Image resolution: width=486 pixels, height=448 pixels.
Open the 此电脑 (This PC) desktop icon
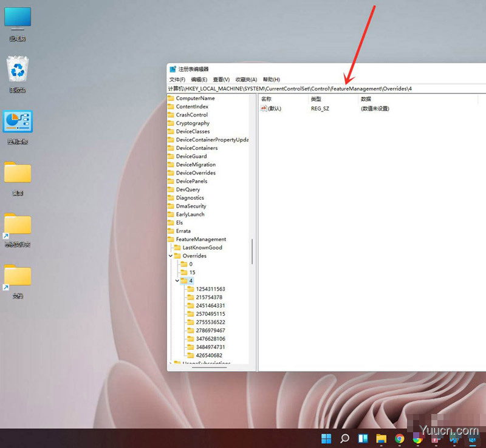pos(18,24)
